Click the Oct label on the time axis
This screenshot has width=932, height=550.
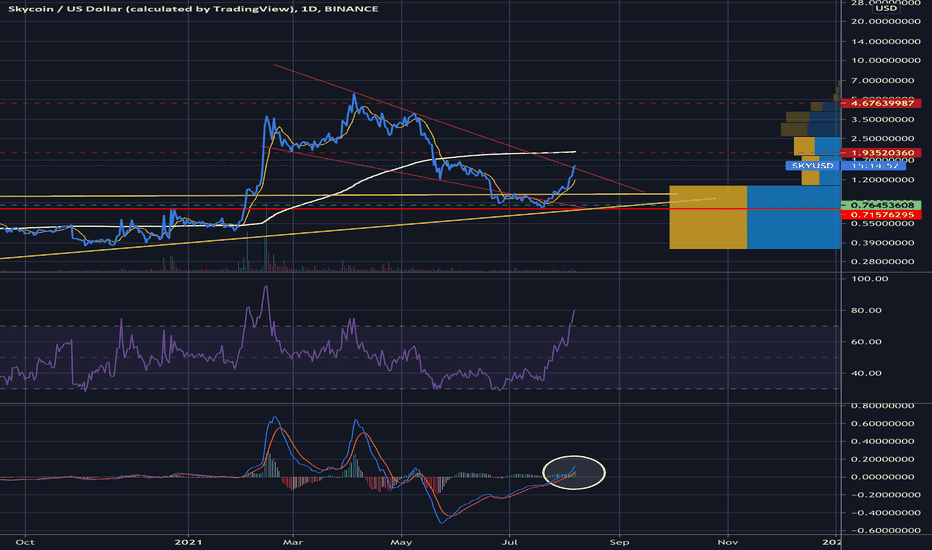28,541
